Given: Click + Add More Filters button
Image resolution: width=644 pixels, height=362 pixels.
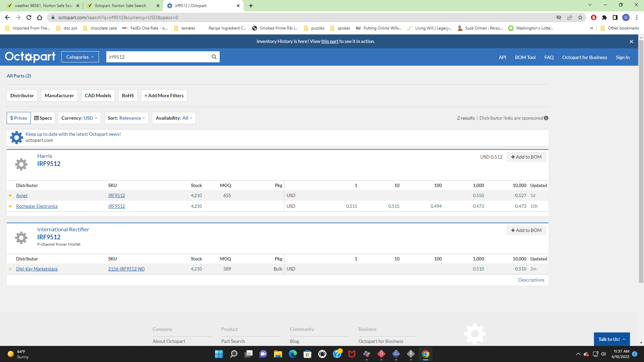Looking at the screenshot, I should (164, 96).
